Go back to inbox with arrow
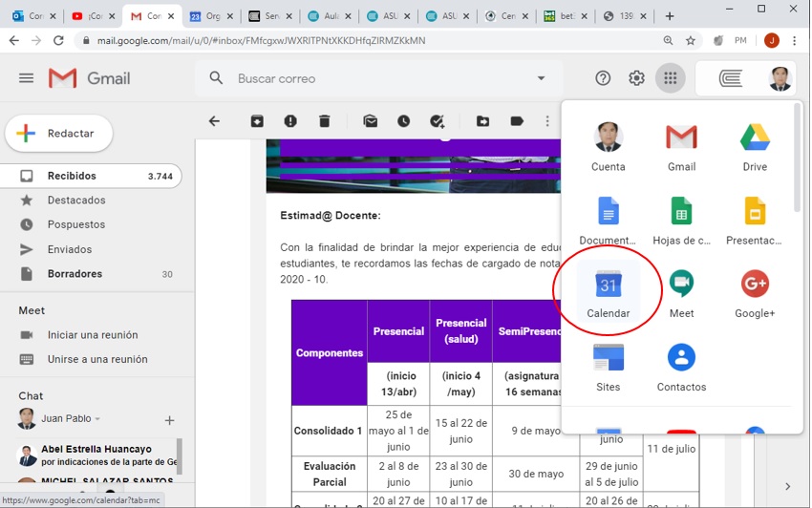The height and width of the screenshot is (508, 812). 214,121
